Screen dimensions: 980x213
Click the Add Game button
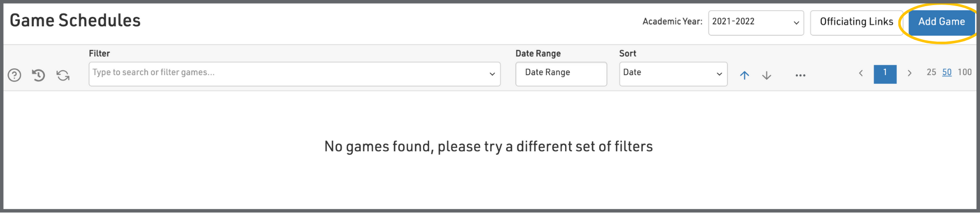point(941,22)
